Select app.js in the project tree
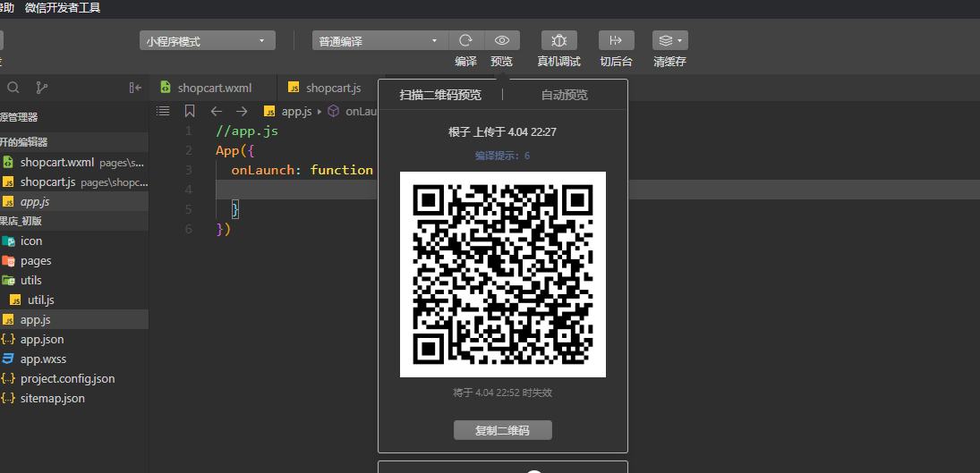The height and width of the screenshot is (473, 980). (74, 319)
